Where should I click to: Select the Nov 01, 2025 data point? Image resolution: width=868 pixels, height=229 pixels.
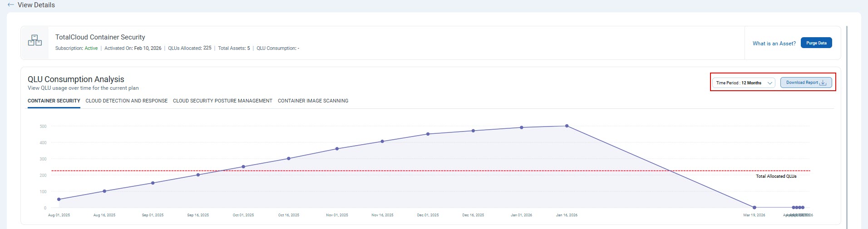point(337,149)
